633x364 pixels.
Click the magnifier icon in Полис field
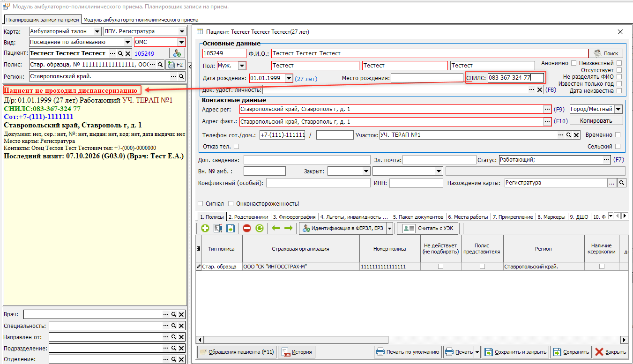coord(160,65)
